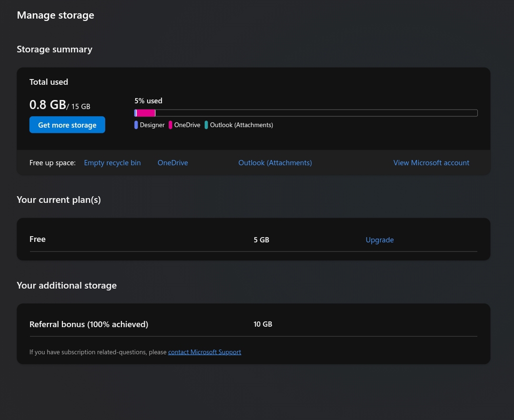514x420 pixels.
Task: Click the Free plan row
Action: 37,239
